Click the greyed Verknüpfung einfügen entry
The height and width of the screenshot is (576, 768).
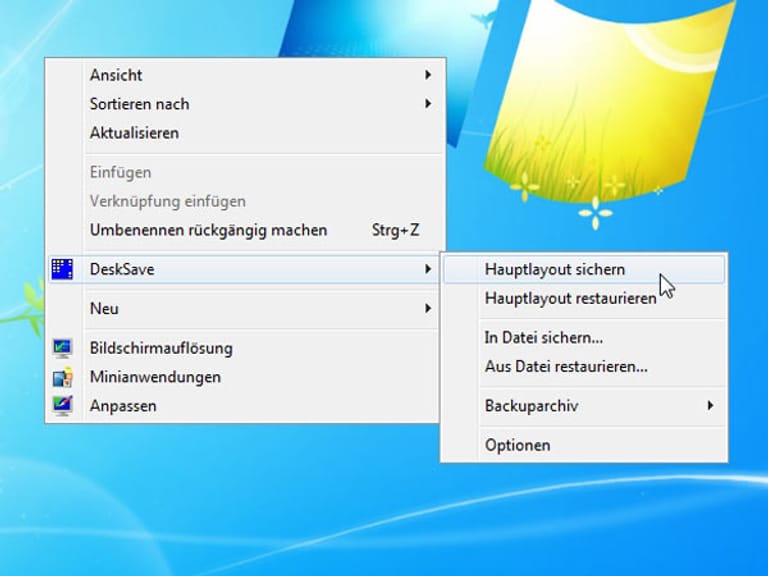pyautogui.click(x=245, y=201)
